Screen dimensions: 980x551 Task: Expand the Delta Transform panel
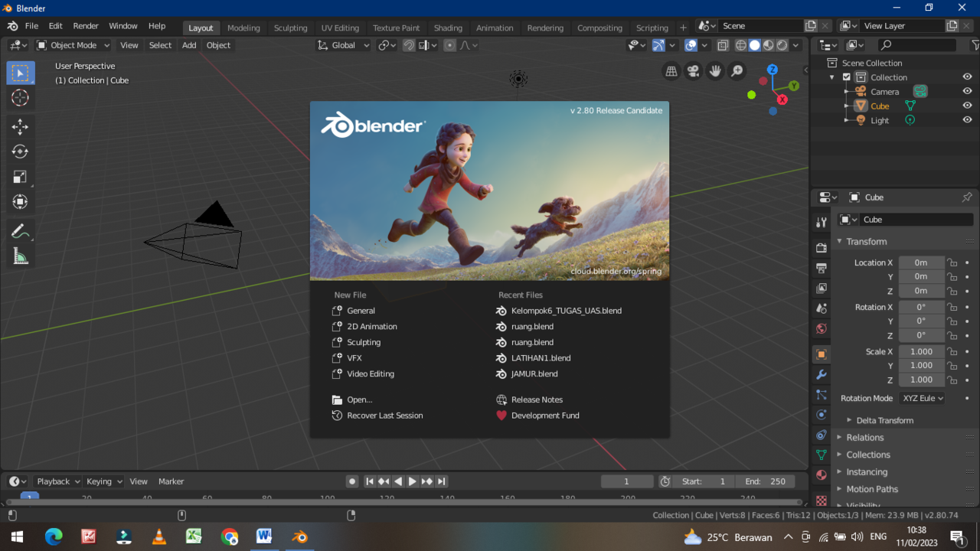(884, 420)
